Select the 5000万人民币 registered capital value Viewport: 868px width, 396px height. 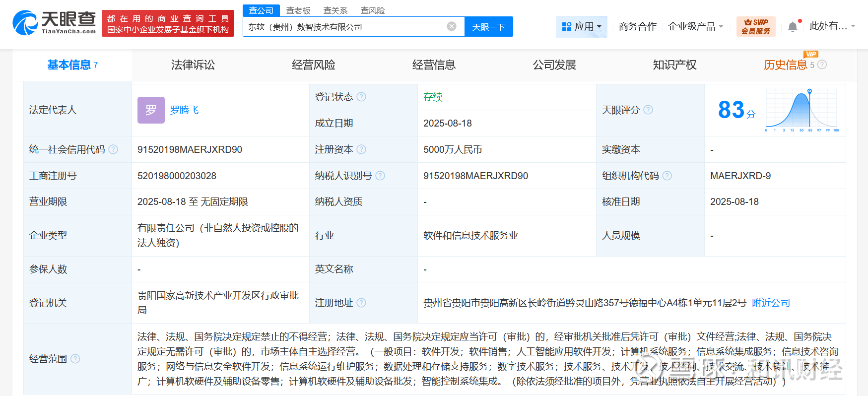tap(453, 149)
